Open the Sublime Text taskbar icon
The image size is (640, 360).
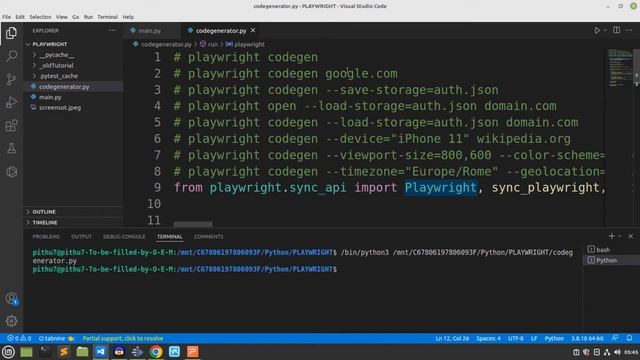click(x=64, y=351)
